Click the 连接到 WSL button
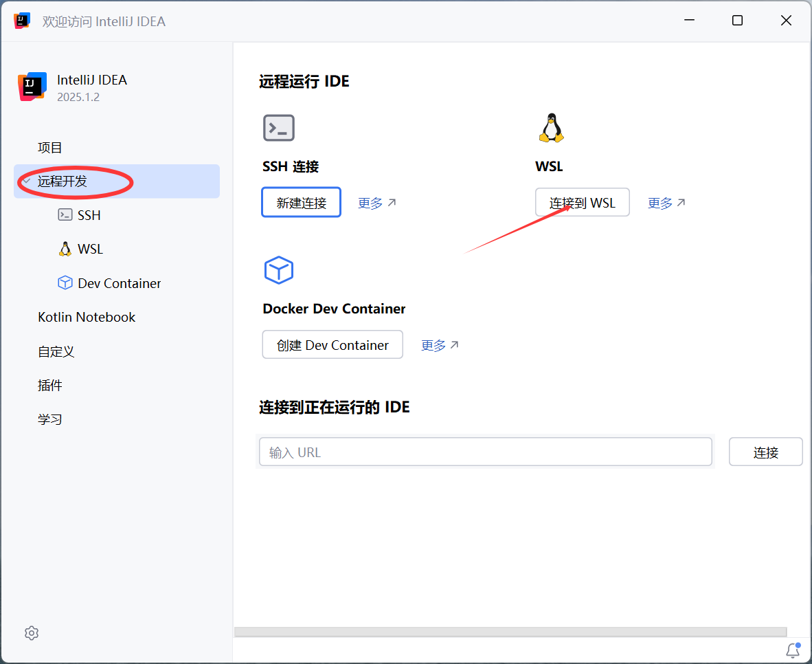Screen dimensions: 812x664 pos(582,202)
